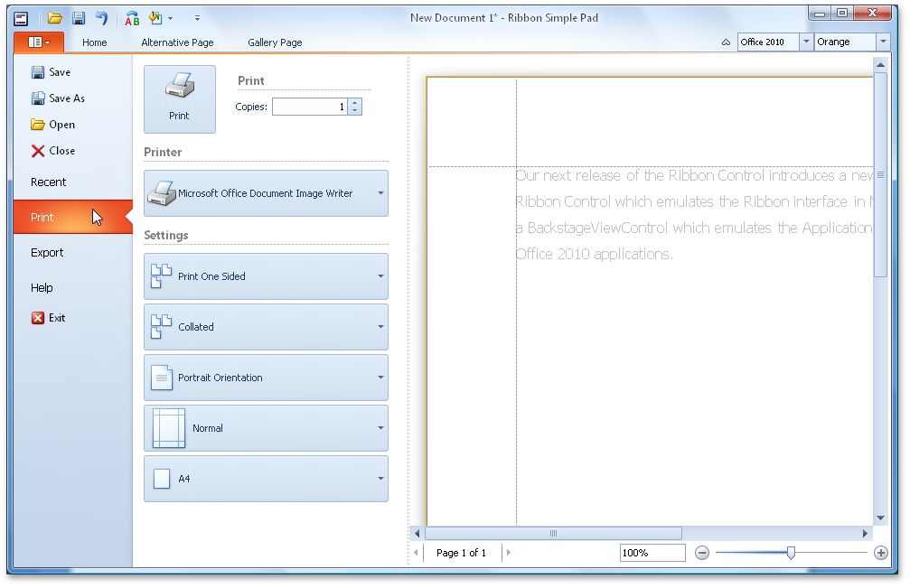
Task: Click the preview horizontal scrollbar left arrow
Action: [417, 533]
